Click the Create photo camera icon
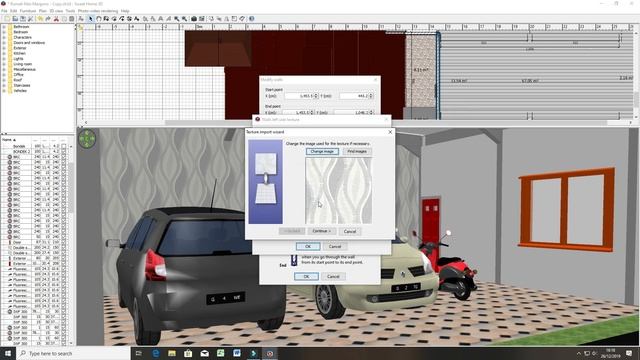 193,19
